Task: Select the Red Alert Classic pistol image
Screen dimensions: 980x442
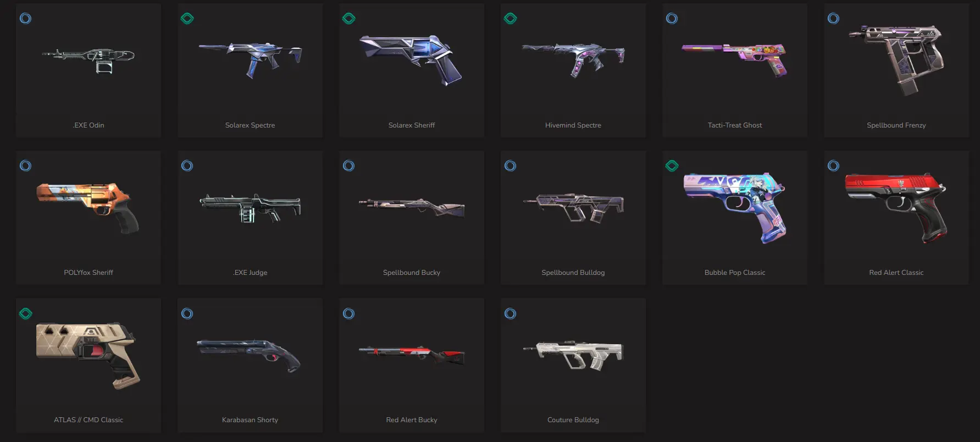Action: 896,208
